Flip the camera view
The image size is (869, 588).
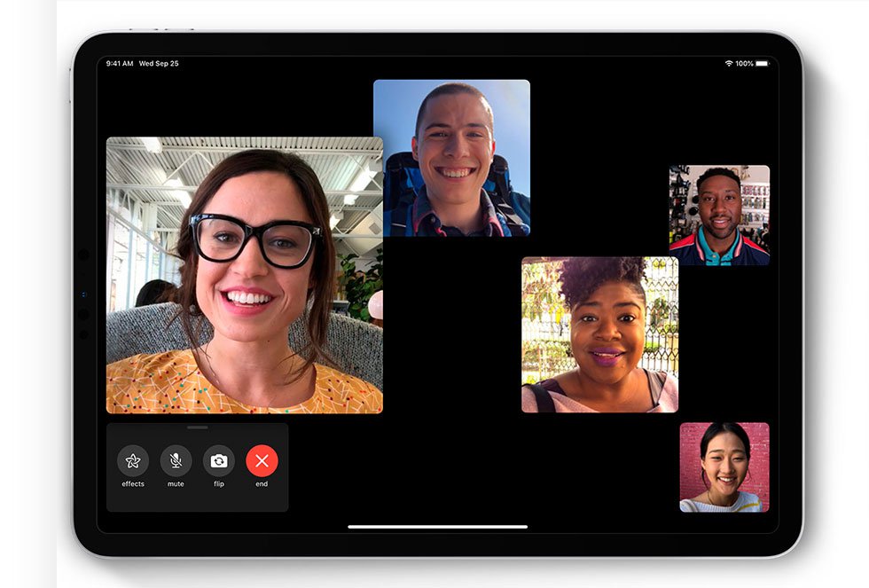coord(219,460)
